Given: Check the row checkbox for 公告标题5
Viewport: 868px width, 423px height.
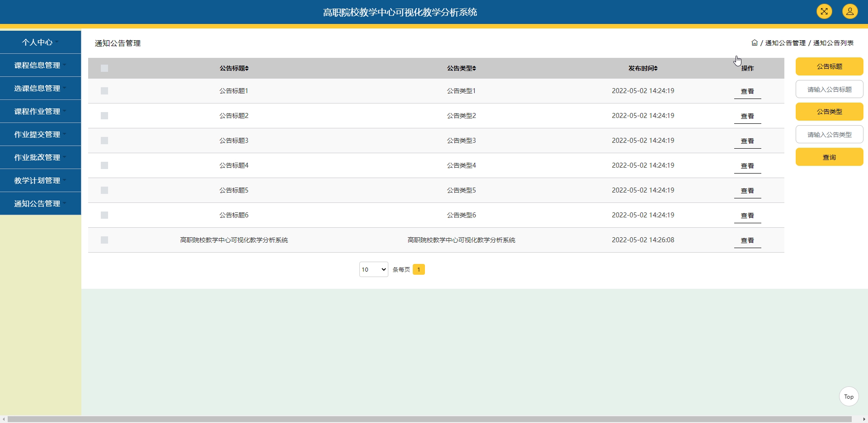Looking at the screenshot, I should point(104,190).
